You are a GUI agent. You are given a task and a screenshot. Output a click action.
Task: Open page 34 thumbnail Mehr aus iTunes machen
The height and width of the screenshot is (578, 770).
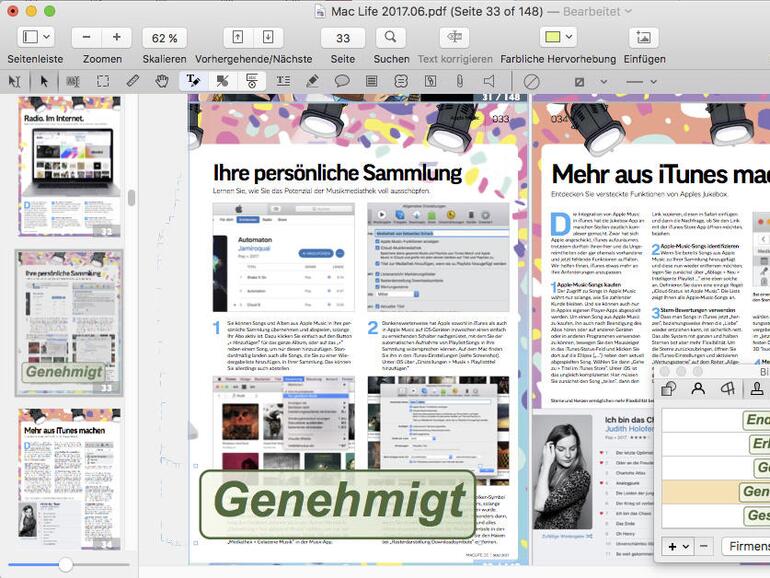point(69,479)
